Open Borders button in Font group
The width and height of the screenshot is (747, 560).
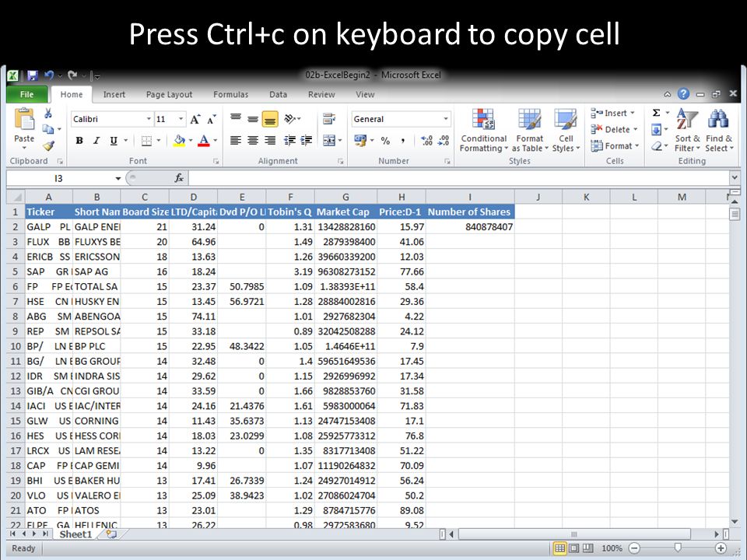[x=147, y=141]
